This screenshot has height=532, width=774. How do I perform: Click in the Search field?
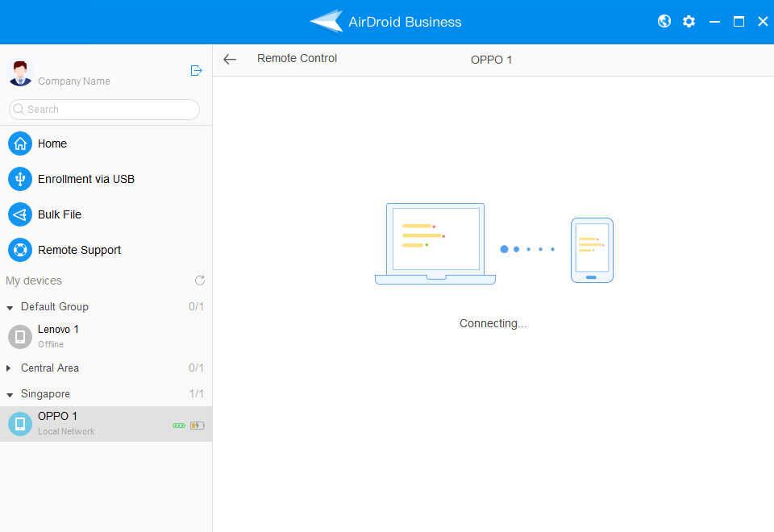pos(104,110)
